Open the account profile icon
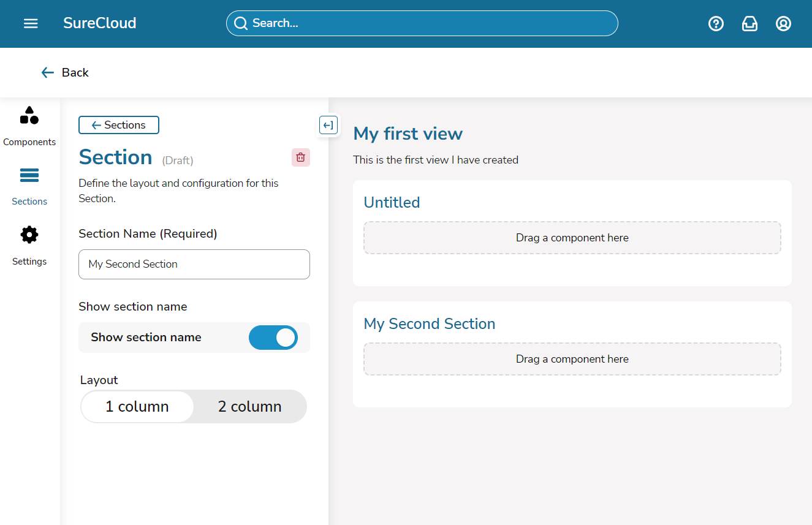Image resolution: width=812 pixels, height=525 pixels. 783,23
